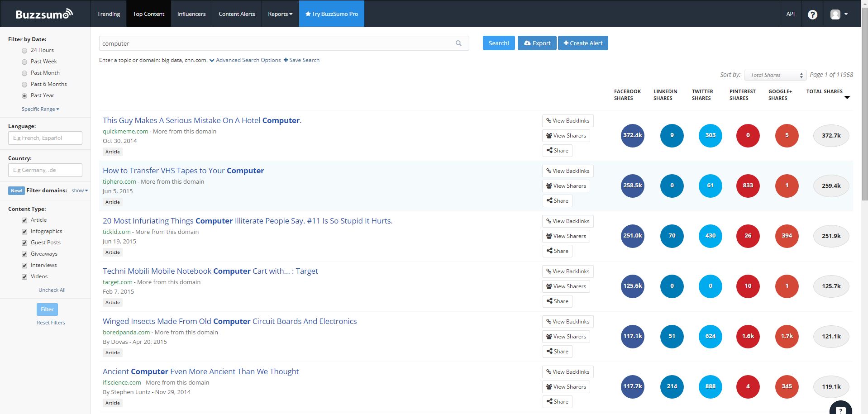
Task: Uncheck the Infographics content type
Action: coord(24,232)
